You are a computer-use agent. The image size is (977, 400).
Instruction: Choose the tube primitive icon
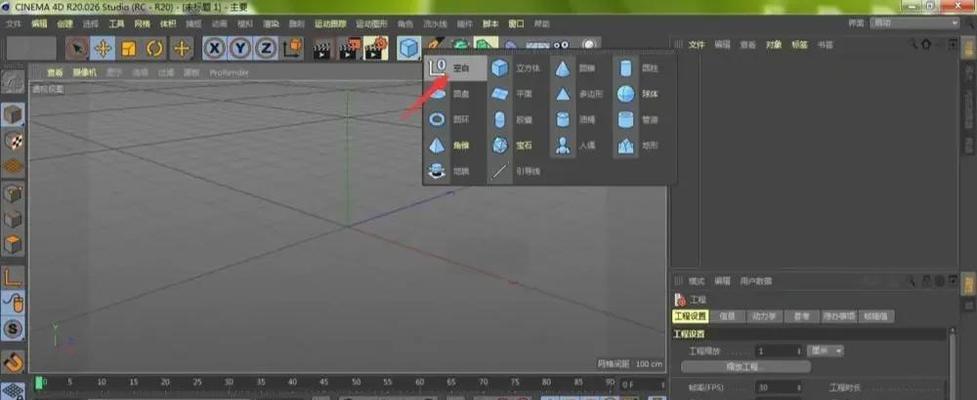coord(626,119)
